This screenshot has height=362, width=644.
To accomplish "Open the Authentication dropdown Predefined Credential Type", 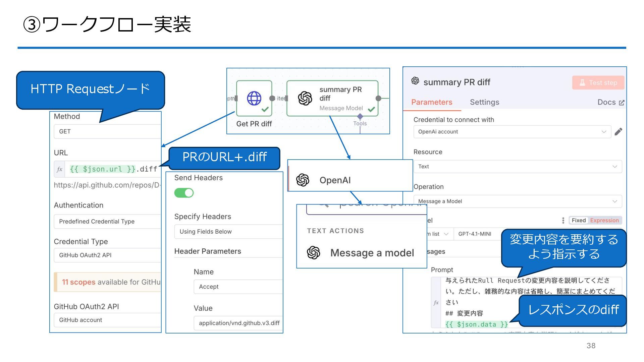I will (x=107, y=222).
